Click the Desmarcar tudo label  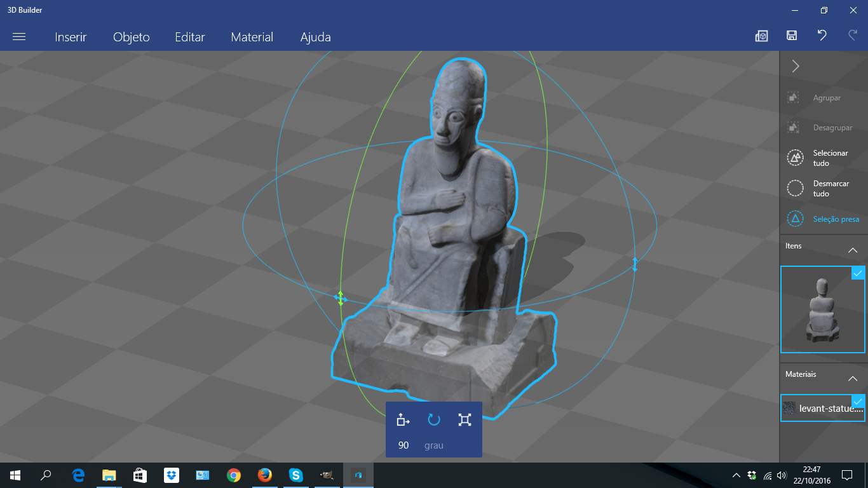click(x=831, y=189)
